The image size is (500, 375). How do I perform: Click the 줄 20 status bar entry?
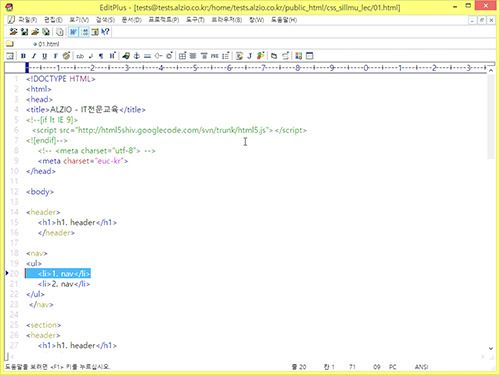coord(299,367)
